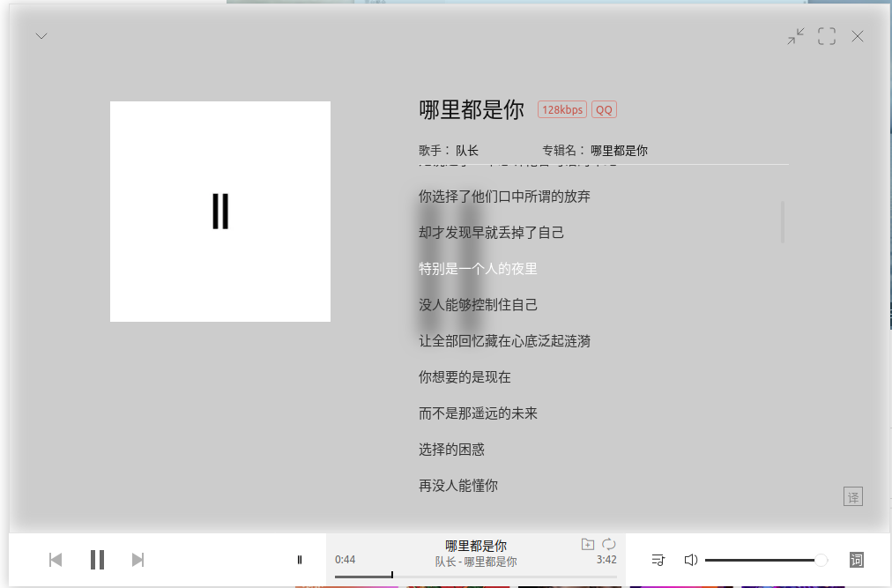Pause playback in the bottom bar

point(97,560)
